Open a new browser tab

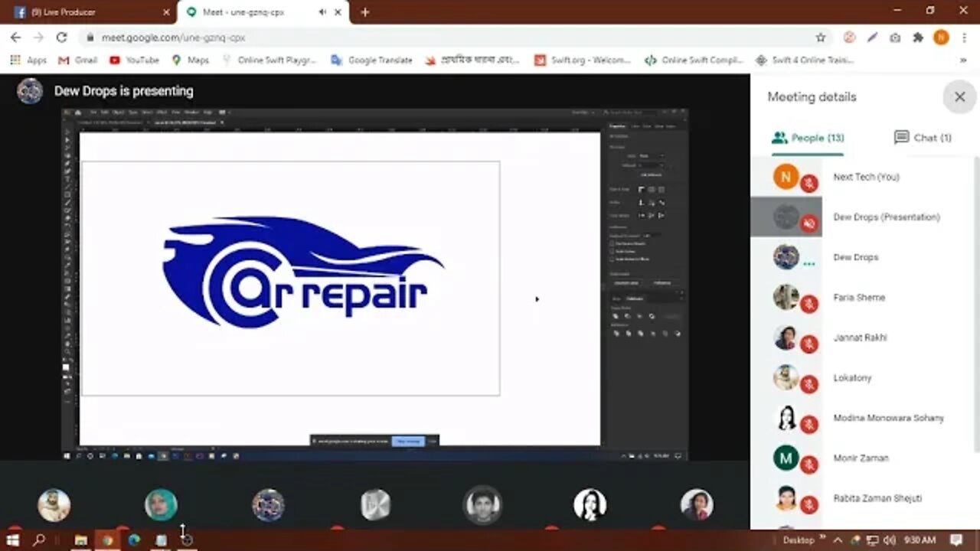pos(365,12)
